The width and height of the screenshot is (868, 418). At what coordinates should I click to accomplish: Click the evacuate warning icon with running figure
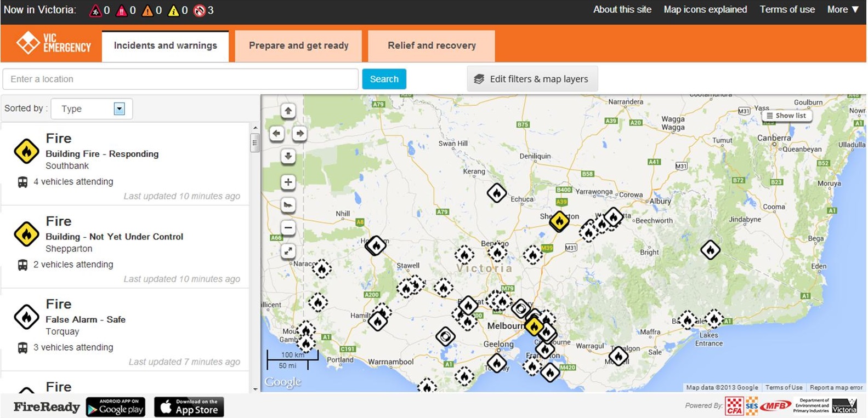pyautogui.click(x=95, y=10)
